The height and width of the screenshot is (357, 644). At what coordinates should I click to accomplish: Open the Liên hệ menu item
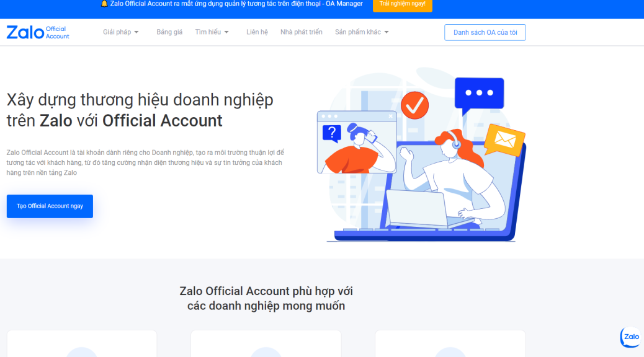click(257, 32)
